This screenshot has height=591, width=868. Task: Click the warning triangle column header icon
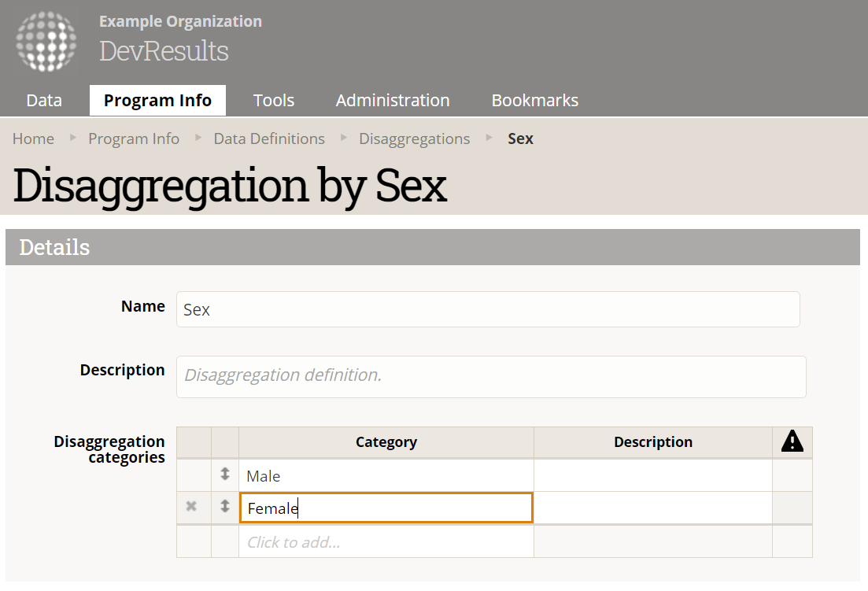point(792,442)
